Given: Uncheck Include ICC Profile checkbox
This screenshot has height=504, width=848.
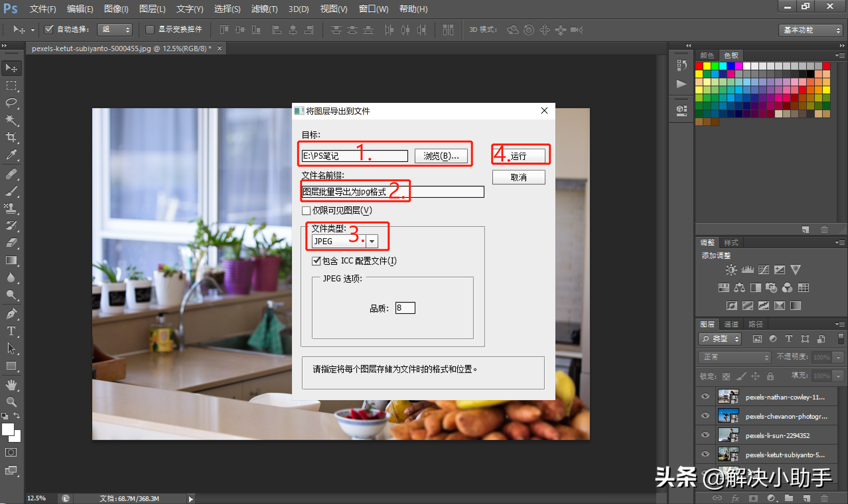Looking at the screenshot, I should tap(316, 261).
